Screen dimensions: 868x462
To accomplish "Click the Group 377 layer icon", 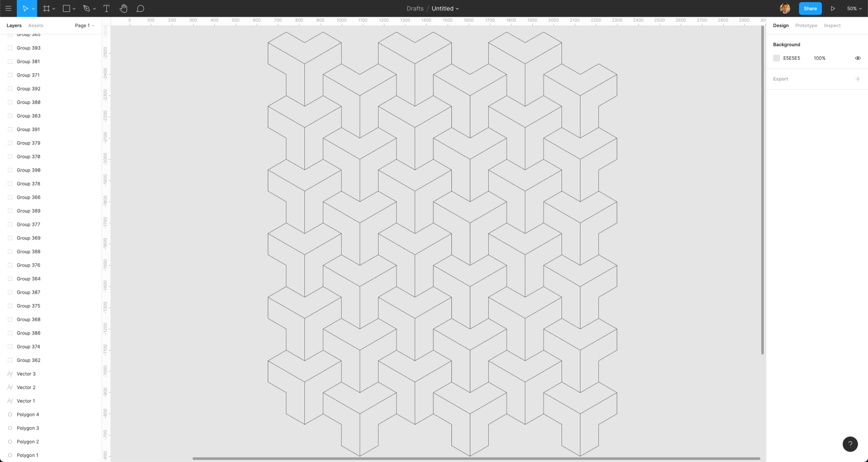I will 10,224.
